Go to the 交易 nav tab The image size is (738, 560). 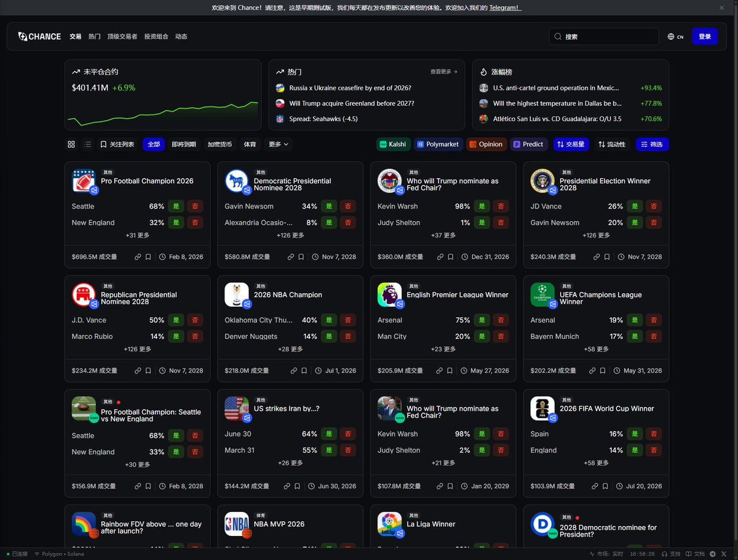point(75,37)
